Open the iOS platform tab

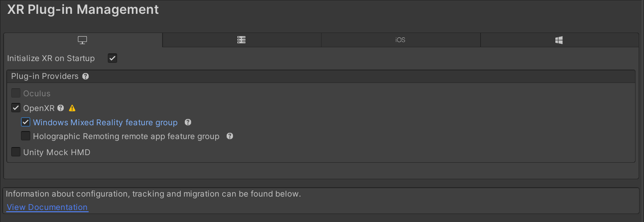401,40
